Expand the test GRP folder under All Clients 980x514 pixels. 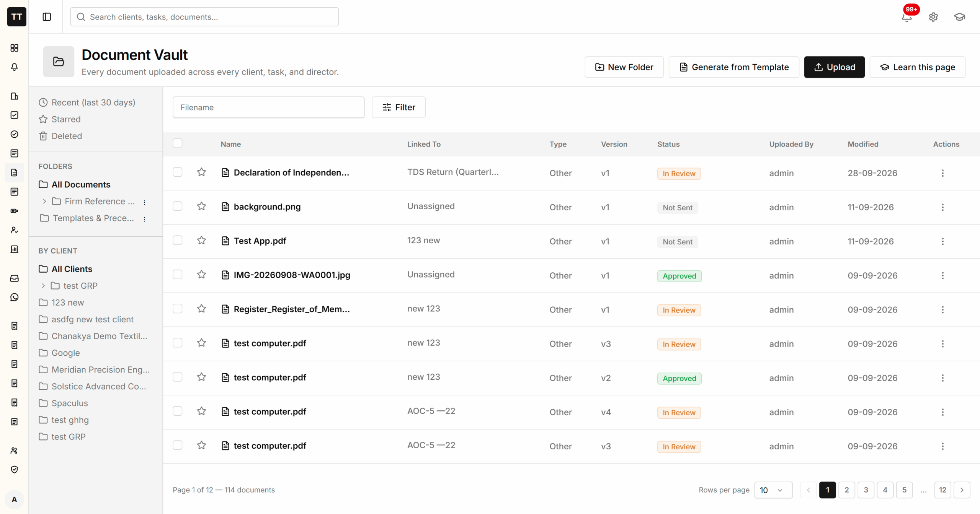point(43,286)
